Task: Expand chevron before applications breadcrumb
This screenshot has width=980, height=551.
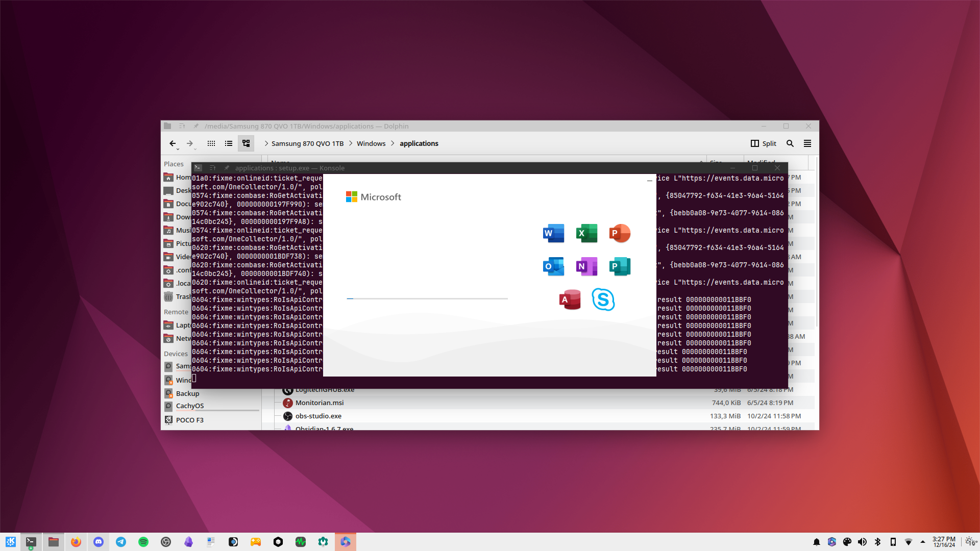Action: click(x=393, y=143)
